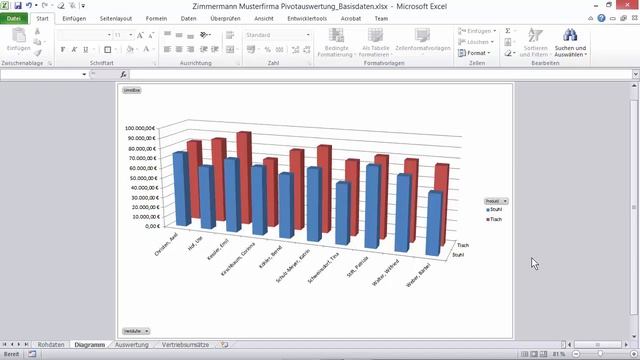This screenshot has height=360, width=640.
Task: Switch to Normal view in status bar
Action: pos(525,354)
